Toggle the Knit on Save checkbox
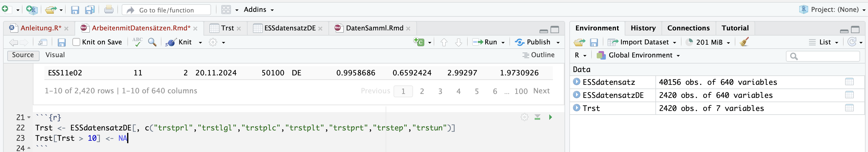 (76, 42)
